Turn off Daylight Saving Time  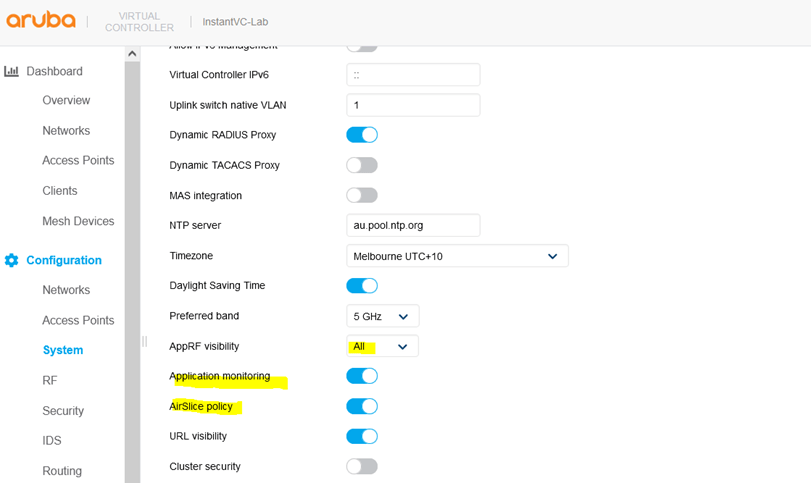(x=362, y=286)
